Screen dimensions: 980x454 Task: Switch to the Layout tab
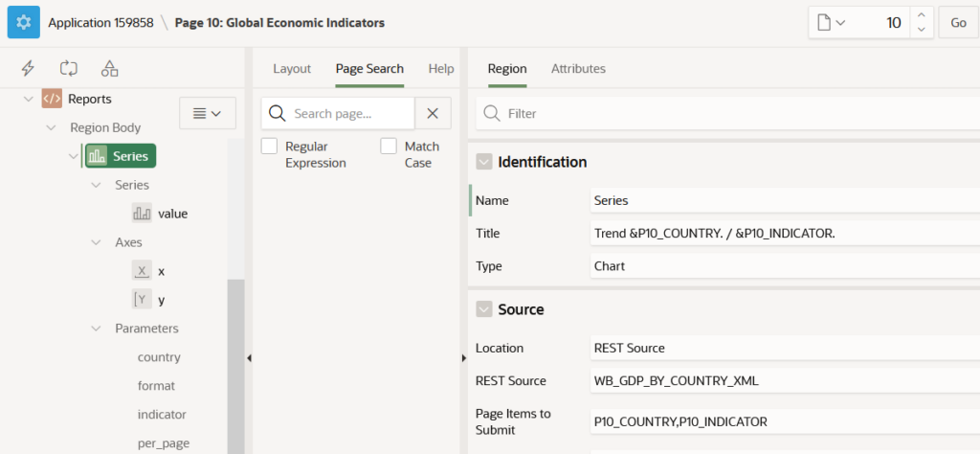point(292,69)
